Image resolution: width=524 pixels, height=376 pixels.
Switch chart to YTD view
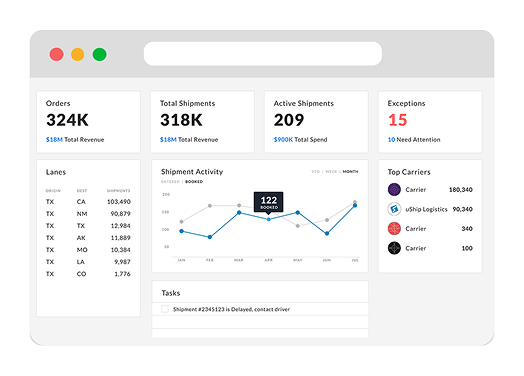(315, 171)
